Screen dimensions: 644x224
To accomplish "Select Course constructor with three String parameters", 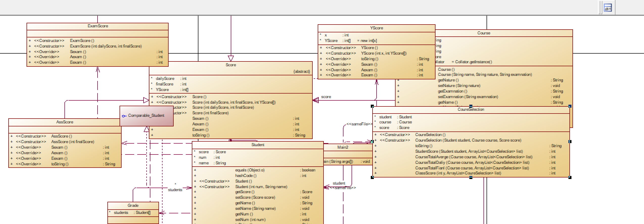I will [x=485, y=75].
